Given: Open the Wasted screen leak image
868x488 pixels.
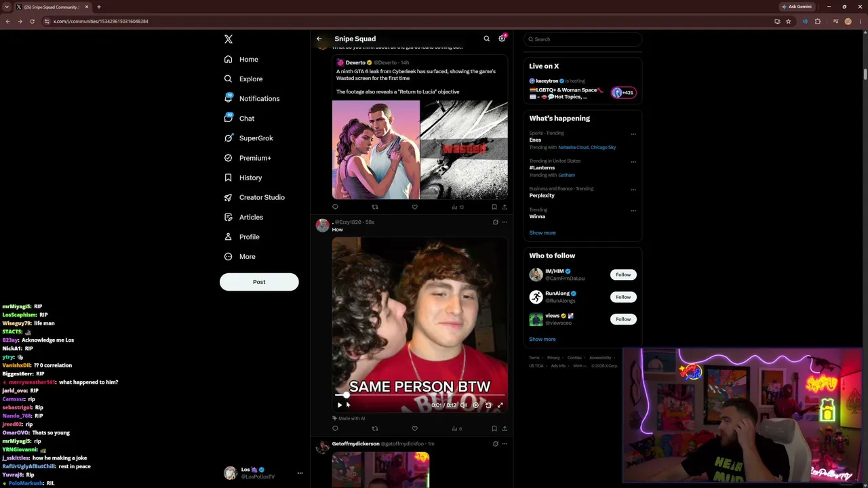Looking at the screenshot, I should point(464,150).
